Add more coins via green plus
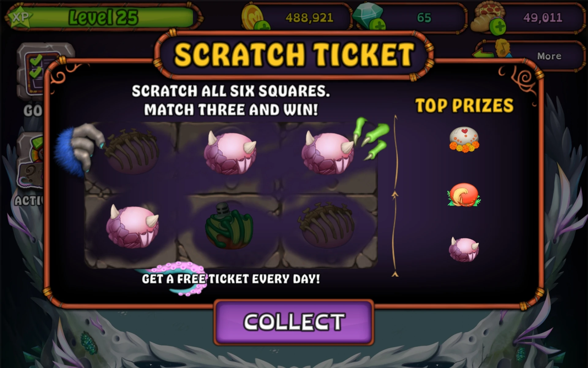Screen dimensions: 588x368 262,26
